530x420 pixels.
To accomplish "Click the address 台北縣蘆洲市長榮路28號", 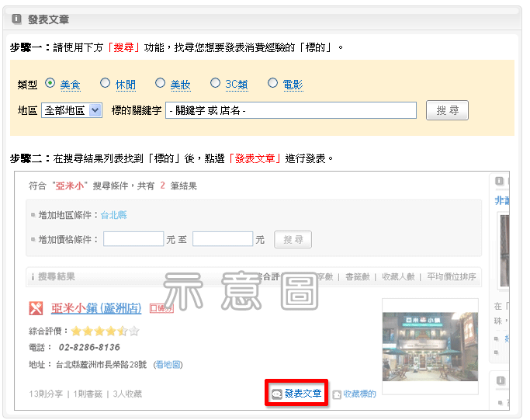I will [x=101, y=365].
